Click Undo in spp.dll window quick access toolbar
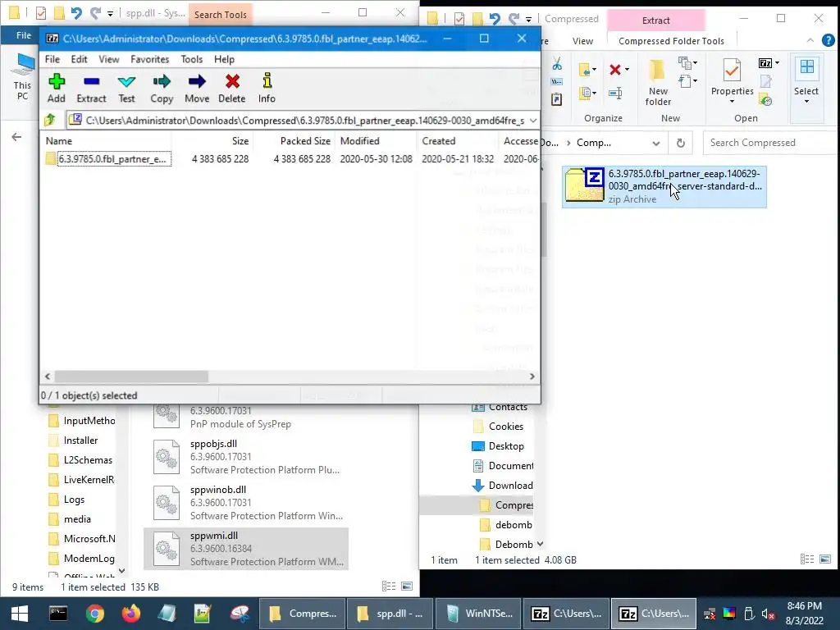The width and height of the screenshot is (840, 630). [x=76, y=13]
